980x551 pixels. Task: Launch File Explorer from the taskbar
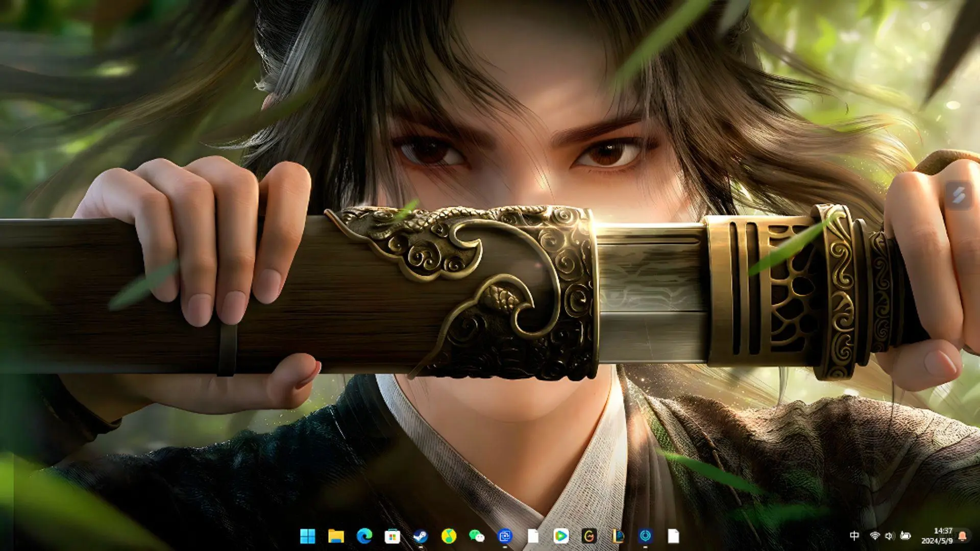point(336,536)
